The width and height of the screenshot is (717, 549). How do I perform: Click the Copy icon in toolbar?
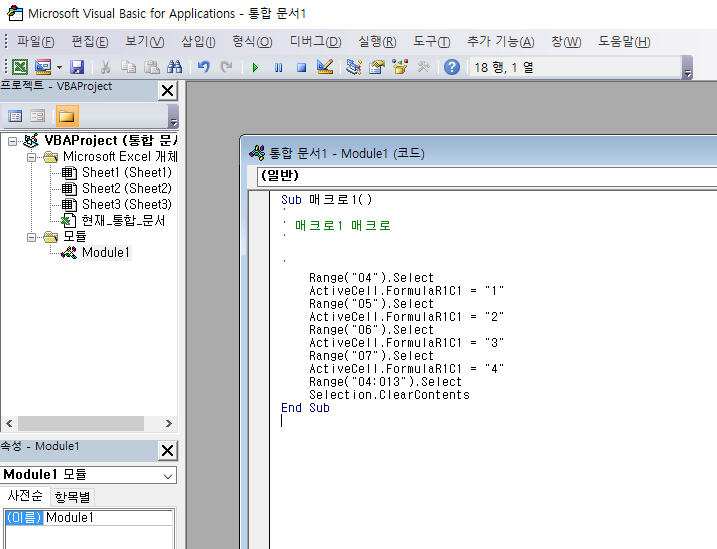[x=128, y=67]
